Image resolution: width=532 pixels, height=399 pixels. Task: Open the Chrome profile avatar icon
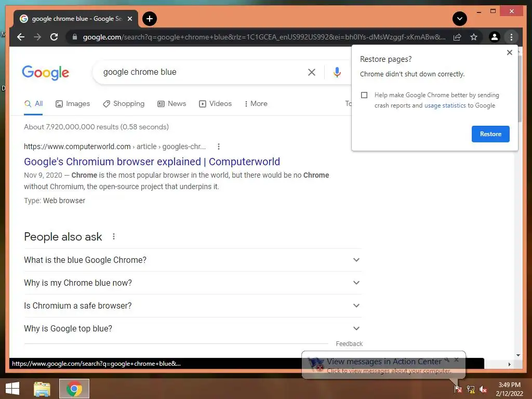tap(495, 37)
